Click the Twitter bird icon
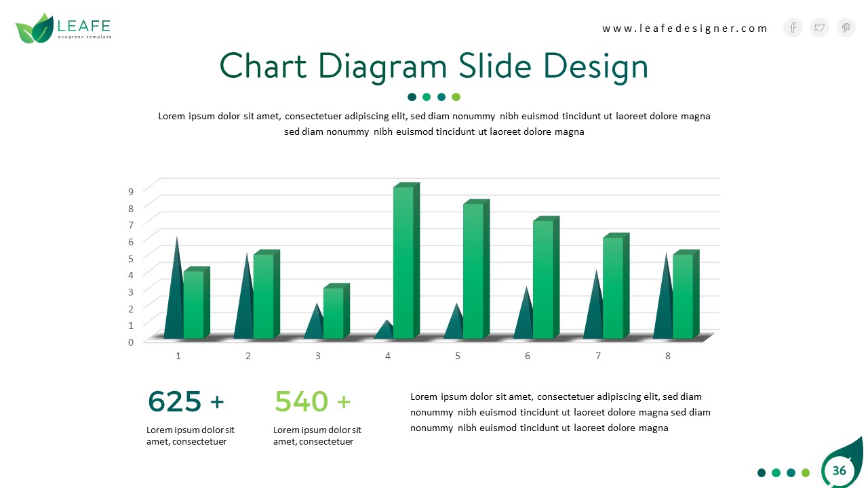868x488 pixels. 819,28
